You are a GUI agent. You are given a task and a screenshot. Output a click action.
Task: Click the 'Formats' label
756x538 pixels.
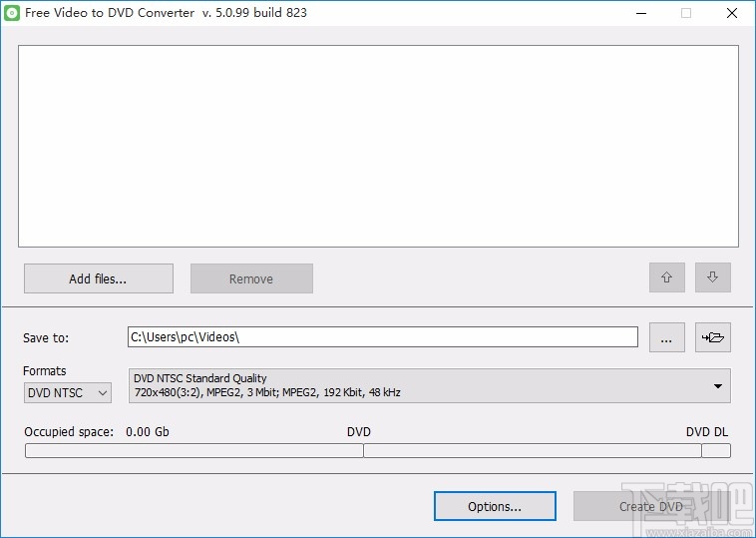tap(44, 371)
